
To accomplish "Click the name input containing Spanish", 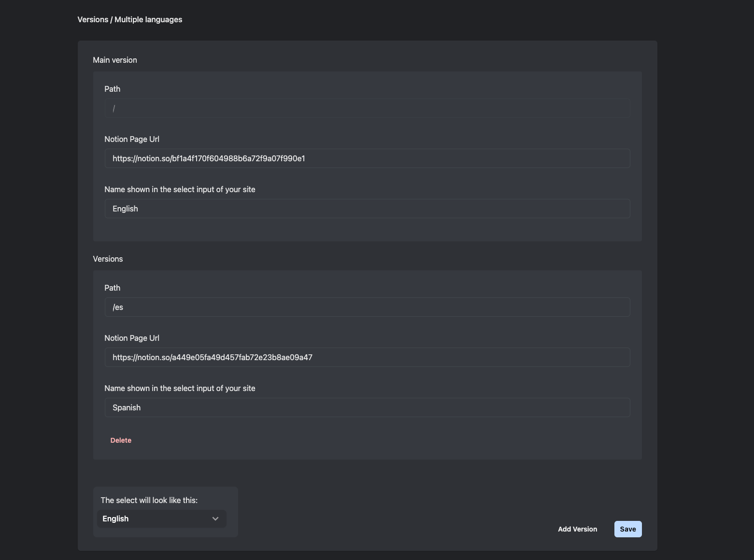I will click(x=367, y=408).
